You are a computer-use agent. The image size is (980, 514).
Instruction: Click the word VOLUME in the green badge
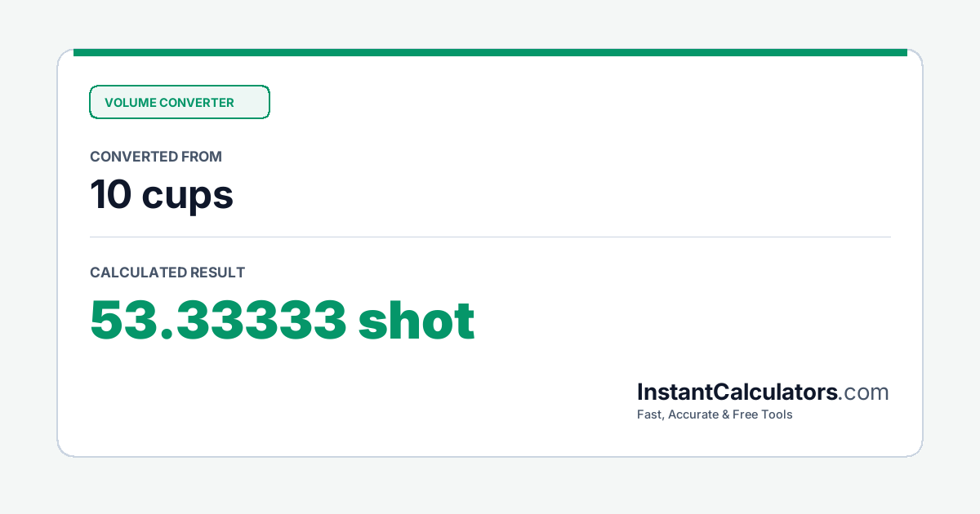(130, 103)
